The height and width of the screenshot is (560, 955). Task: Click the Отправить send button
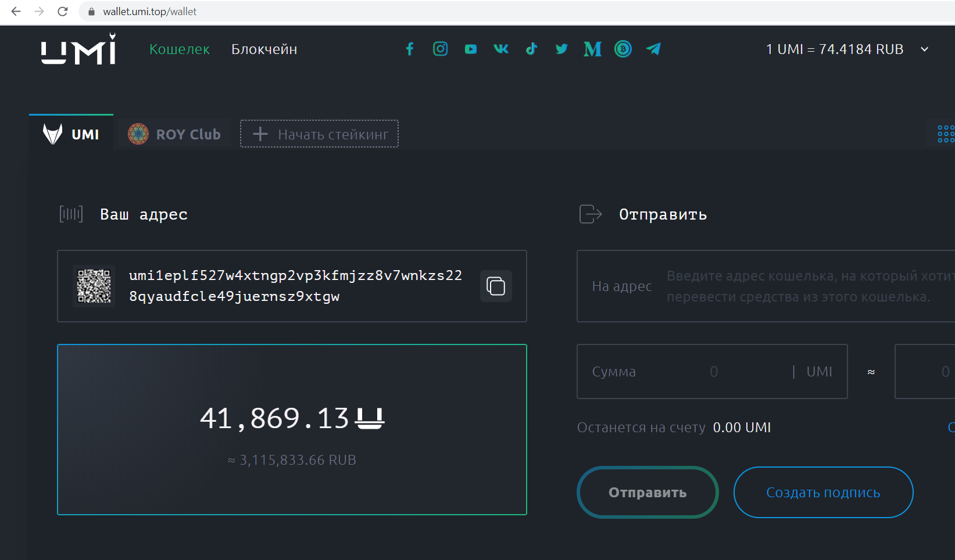tap(648, 493)
